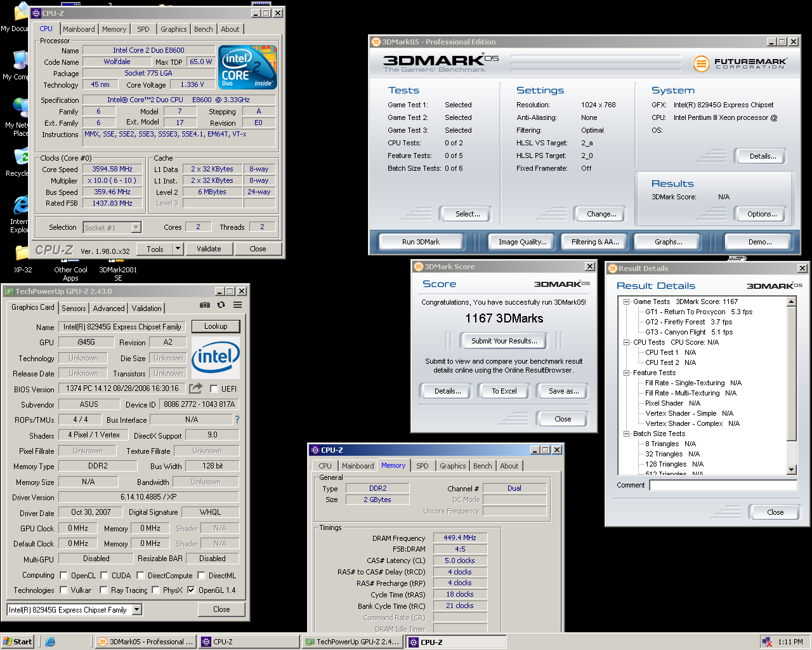The width and height of the screenshot is (812, 650).
Task: Click results Options button in 3DMark05
Action: point(762,214)
